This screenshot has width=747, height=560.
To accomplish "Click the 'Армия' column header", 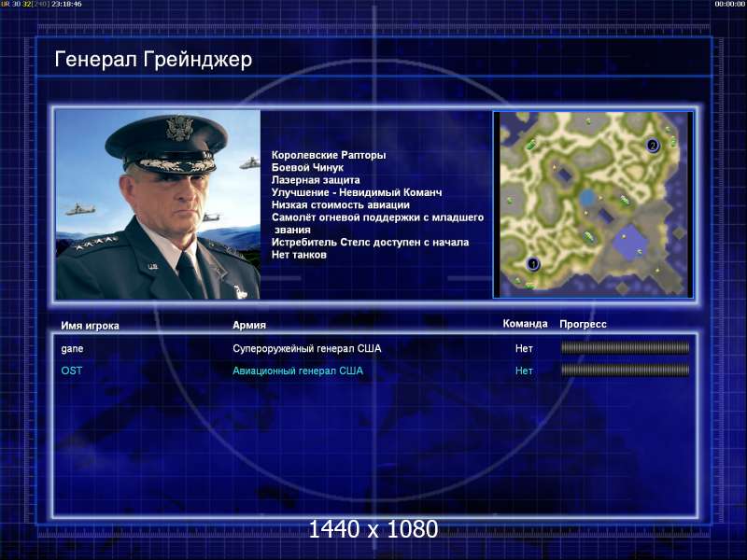I will [249, 325].
